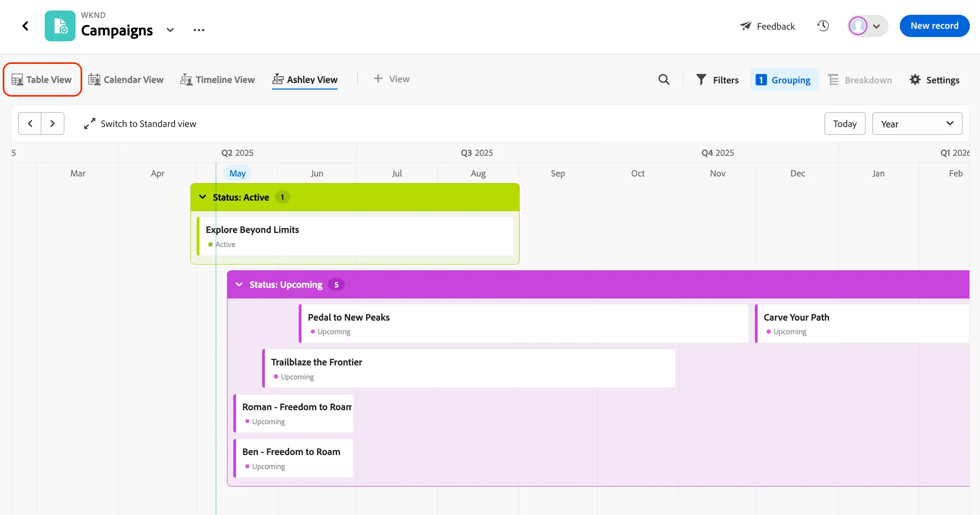980x515 pixels.
Task: Open the more options ellipsis menu
Action: (x=199, y=30)
